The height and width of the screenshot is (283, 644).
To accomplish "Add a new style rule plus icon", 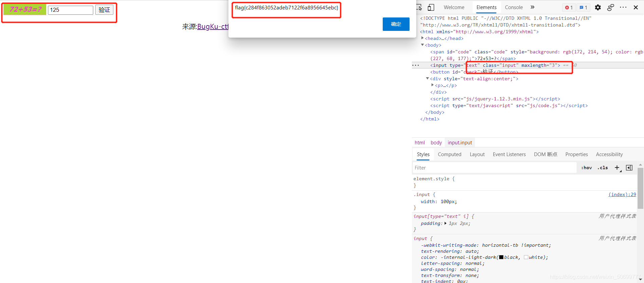I will tap(617, 168).
